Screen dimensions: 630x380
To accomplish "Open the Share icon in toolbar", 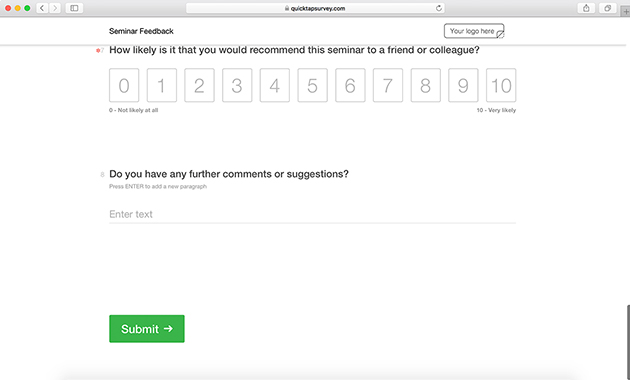I will [x=586, y=8].
